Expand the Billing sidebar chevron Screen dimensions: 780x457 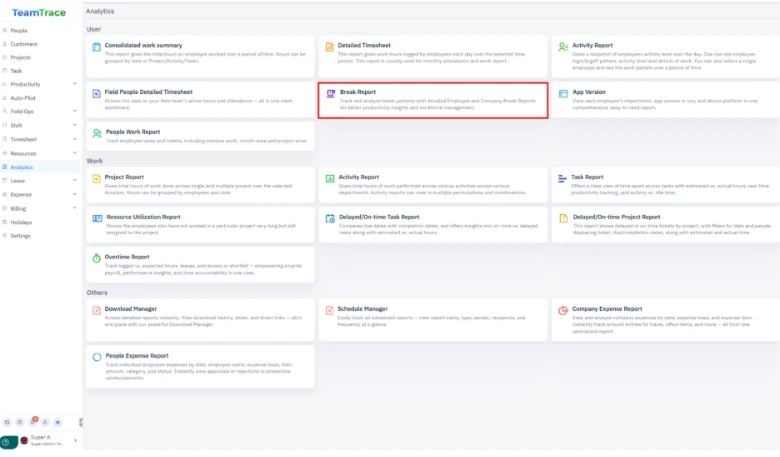75,208
